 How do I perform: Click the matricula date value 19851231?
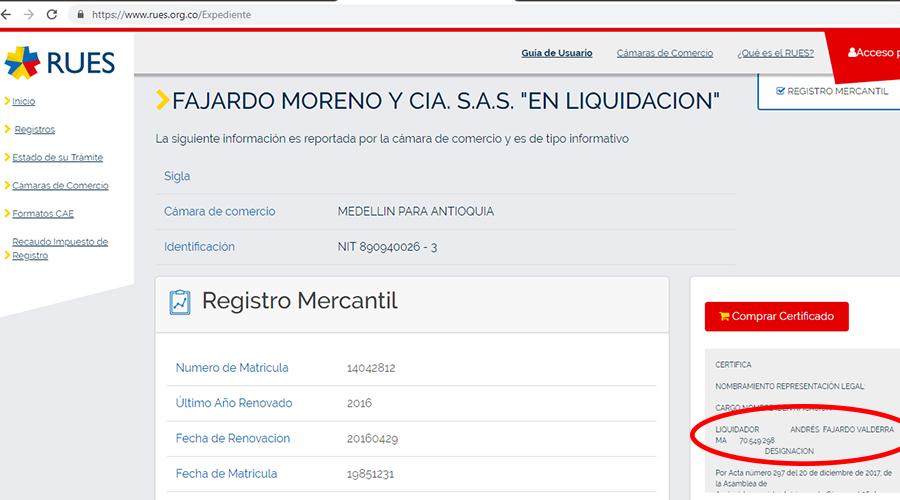pyautogui.click(x=370, y=474)
